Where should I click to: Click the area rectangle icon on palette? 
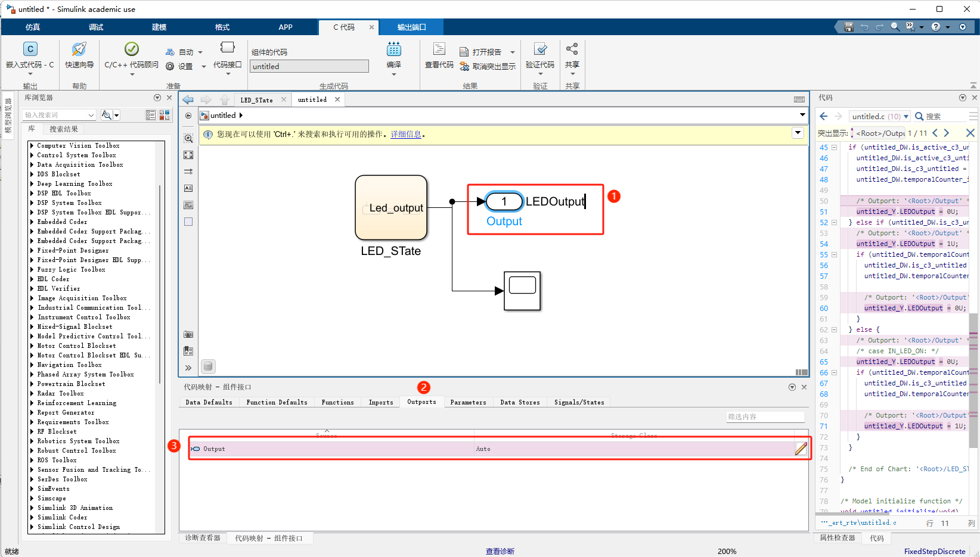[188, 222]
